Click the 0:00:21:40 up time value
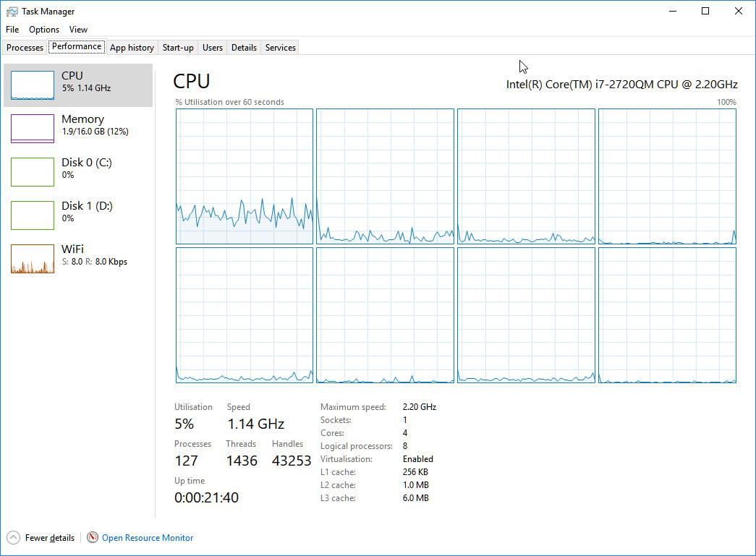Viewport: 756px width, 556px height. tap(206, 497)
